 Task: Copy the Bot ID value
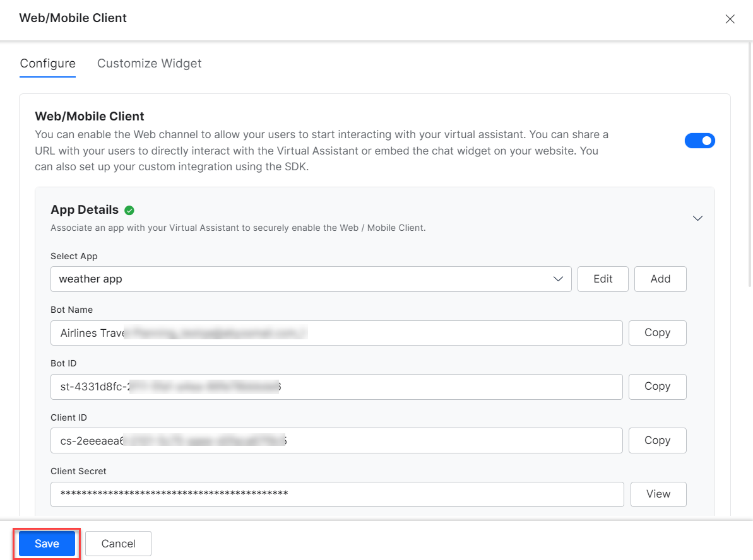(657, 387)
